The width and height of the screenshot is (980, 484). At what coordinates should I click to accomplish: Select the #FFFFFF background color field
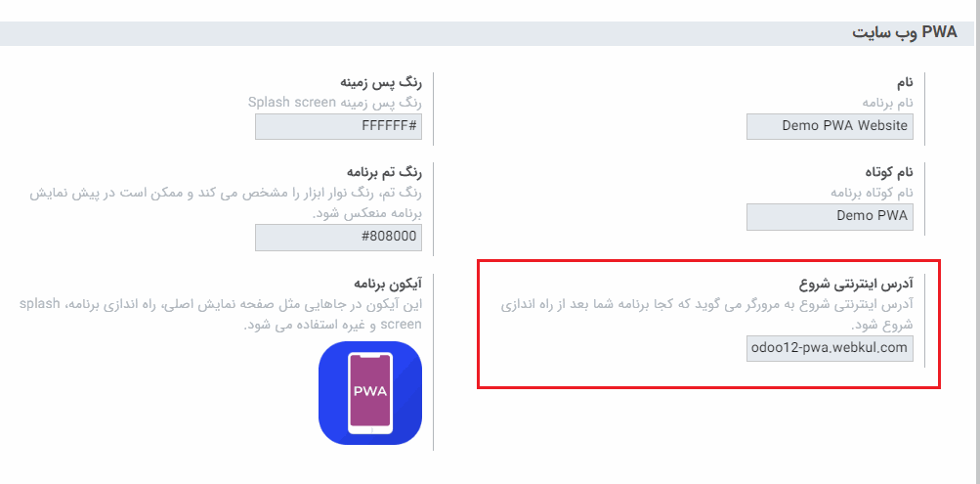338,126
